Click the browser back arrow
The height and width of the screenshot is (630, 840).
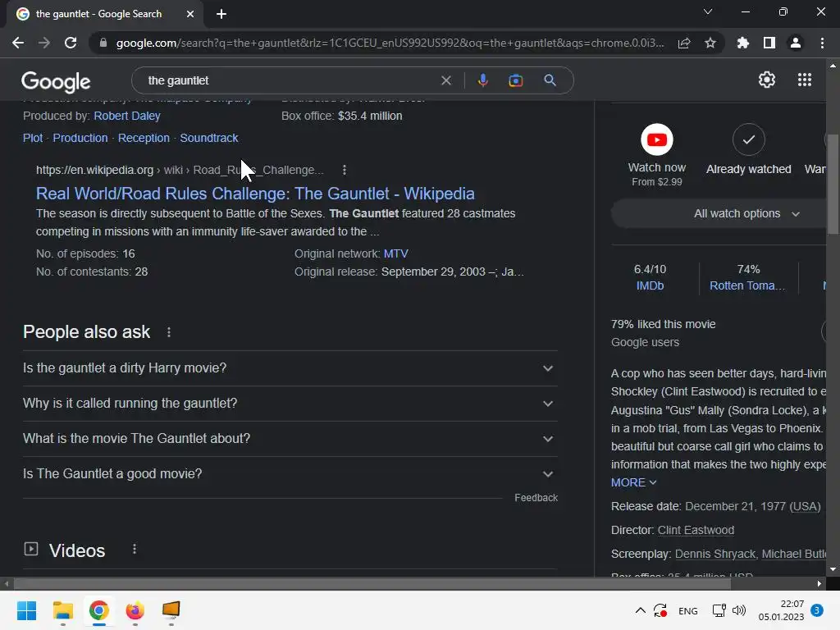(x=18, y=43)
